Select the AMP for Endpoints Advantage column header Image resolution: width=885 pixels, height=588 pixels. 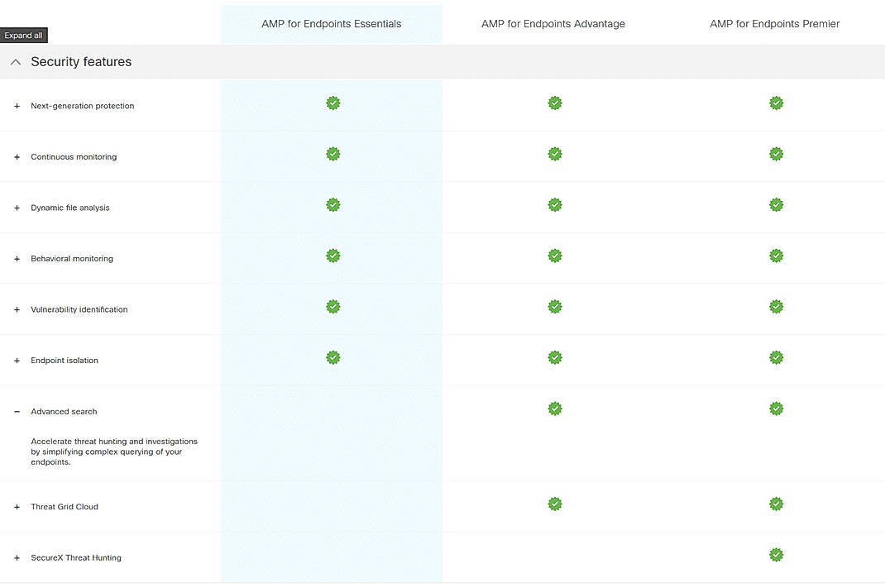click(x=553, y=24)
